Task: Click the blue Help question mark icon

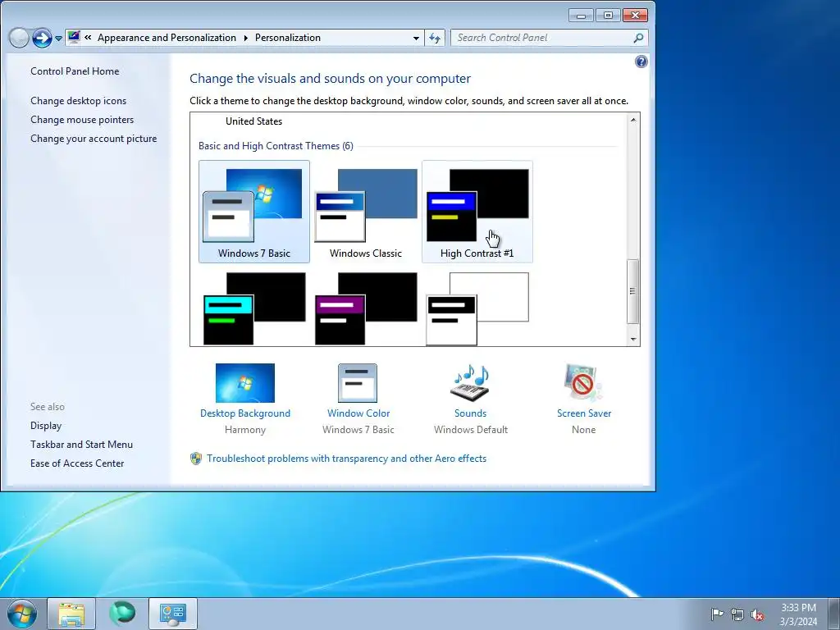Action: [641, 62]
